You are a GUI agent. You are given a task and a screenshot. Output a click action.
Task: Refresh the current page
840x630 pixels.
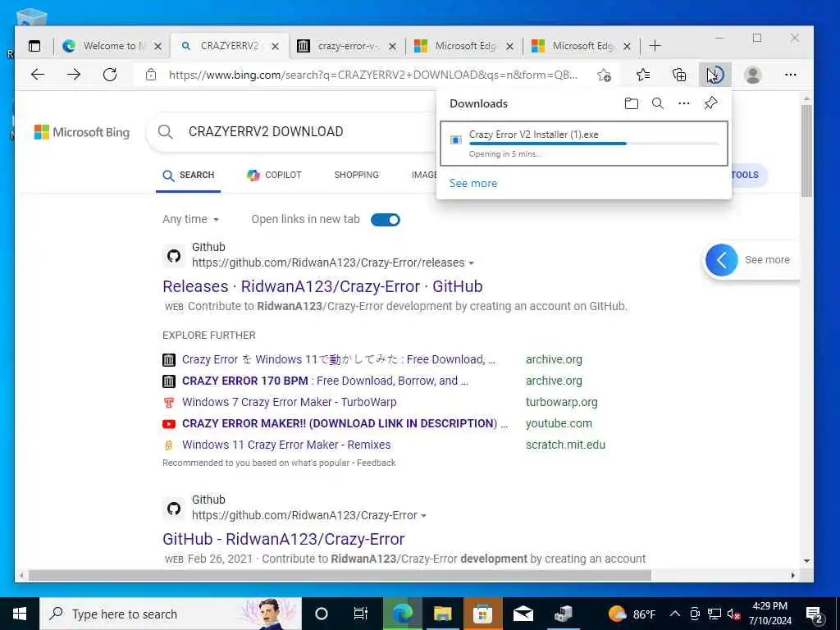click(110, 75)
